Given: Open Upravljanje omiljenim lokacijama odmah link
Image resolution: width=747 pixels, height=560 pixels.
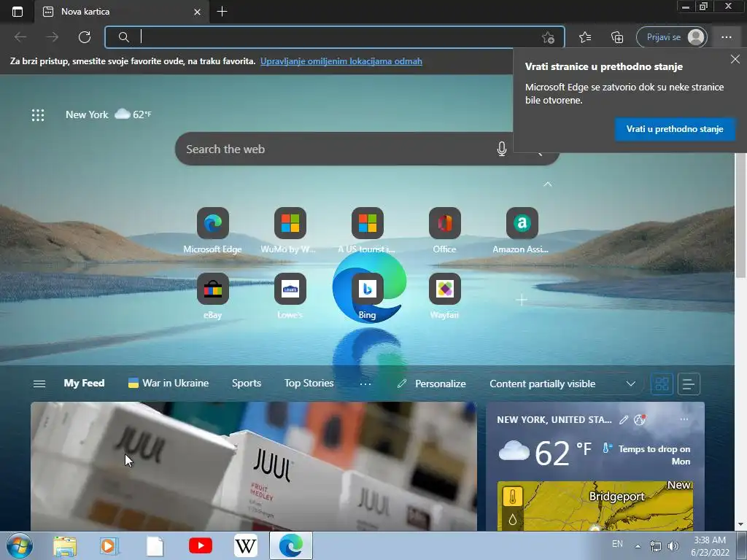Looking at the screenshot, I should coord(341,61).
